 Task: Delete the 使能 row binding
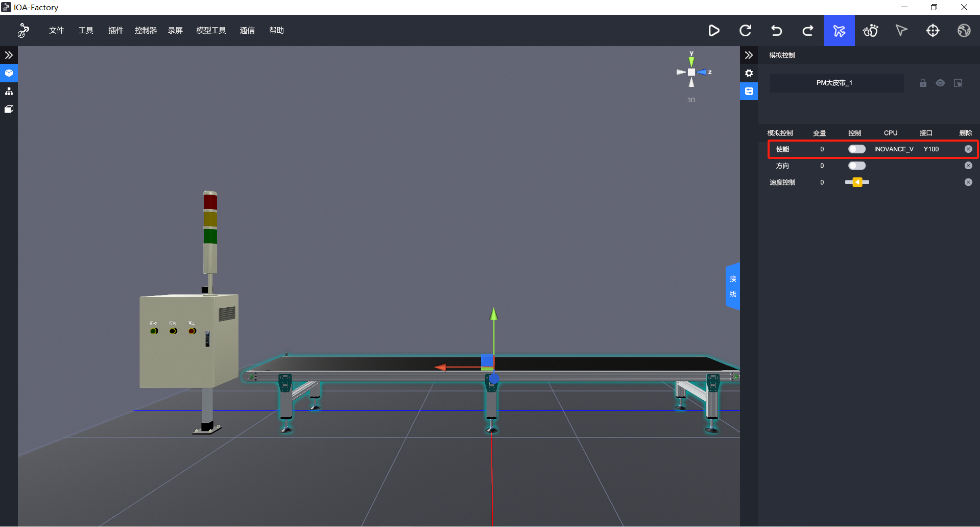click(968, 149)
